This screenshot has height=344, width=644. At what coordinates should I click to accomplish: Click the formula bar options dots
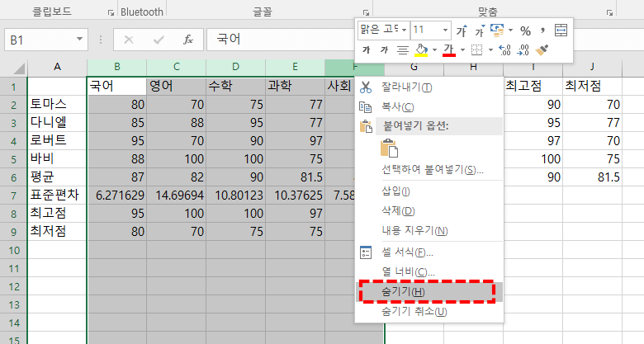coord(101,40)
